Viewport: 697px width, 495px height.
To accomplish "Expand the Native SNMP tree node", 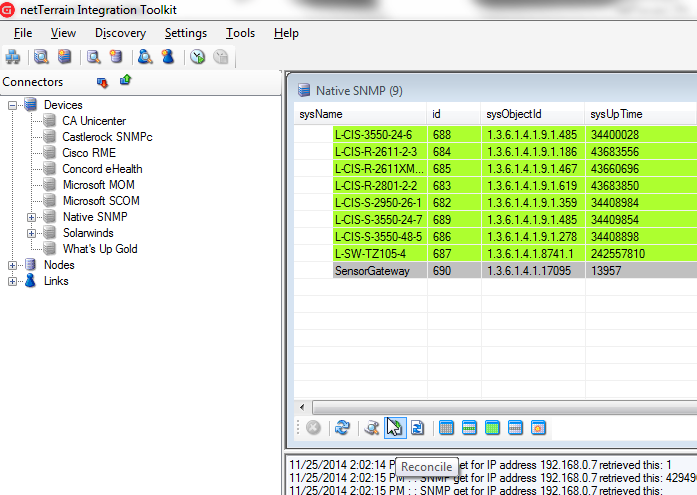I will (32, 217).
